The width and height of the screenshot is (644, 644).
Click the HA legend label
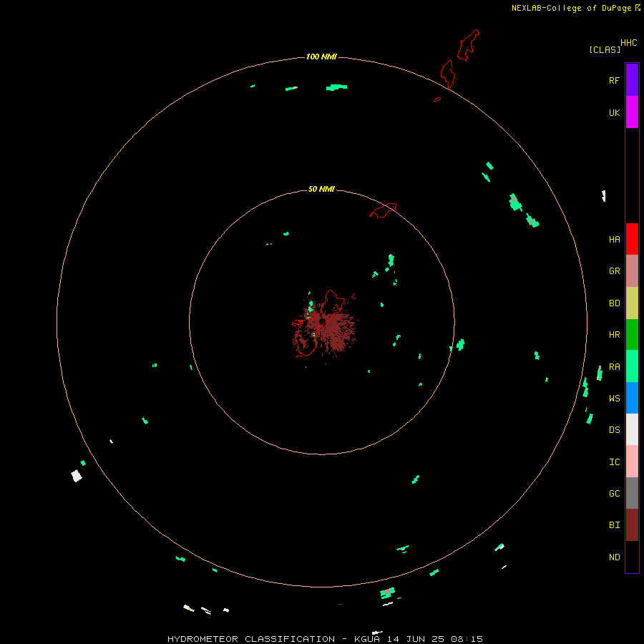click(x=614, y=240)
